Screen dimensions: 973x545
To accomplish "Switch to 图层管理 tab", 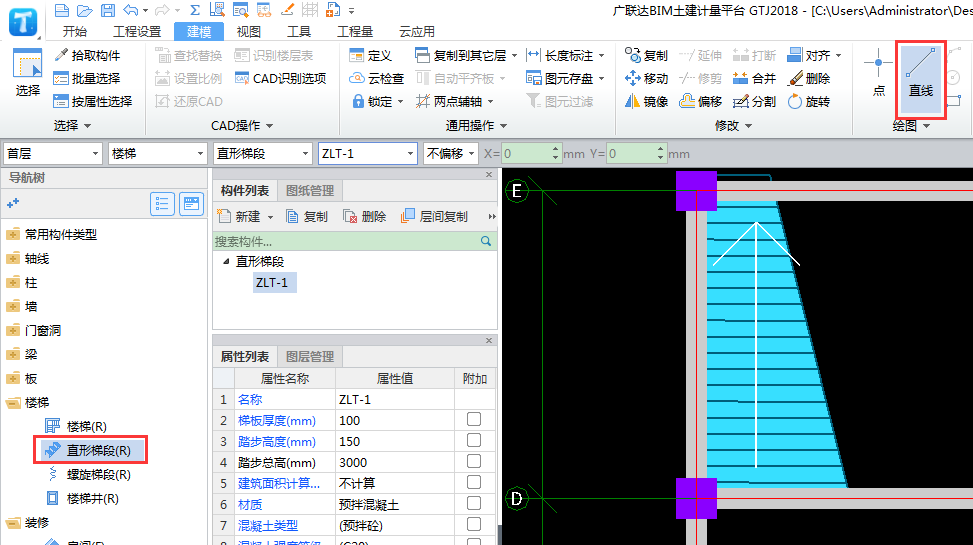I will click(310, 356).
